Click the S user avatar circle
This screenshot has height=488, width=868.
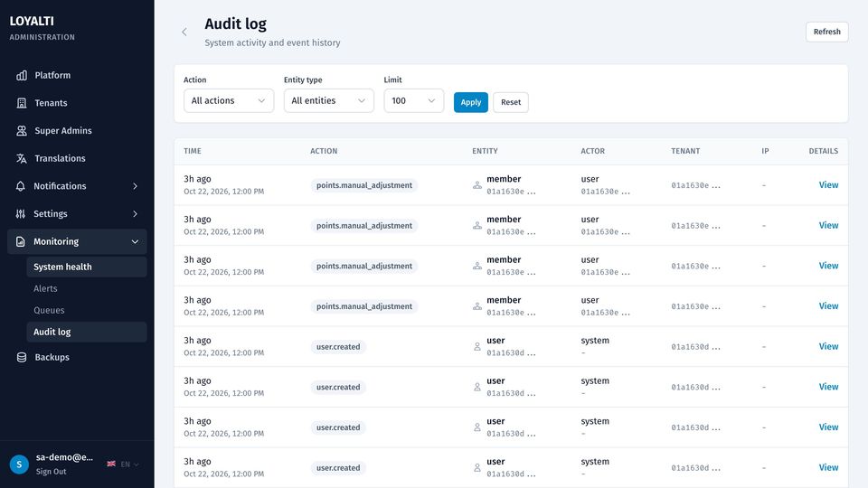click(19, 465)
